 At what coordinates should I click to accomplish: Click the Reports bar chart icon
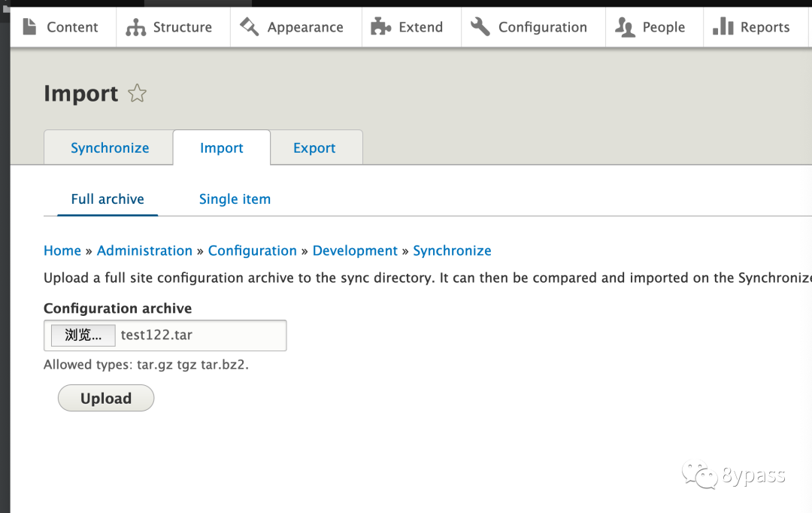(x=723, y=27)
